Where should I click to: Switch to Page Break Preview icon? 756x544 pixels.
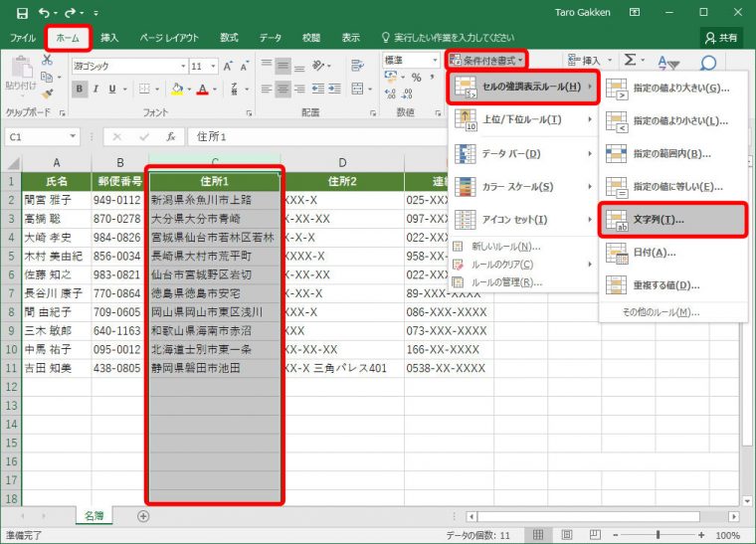[595, 534]
